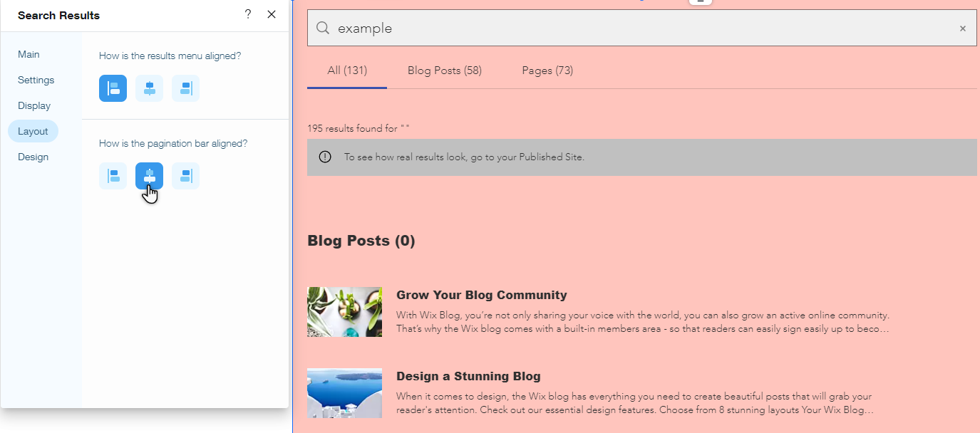The image size is (980, 433).
Task: Close the Search Results panel
Action: click(272, 14)
